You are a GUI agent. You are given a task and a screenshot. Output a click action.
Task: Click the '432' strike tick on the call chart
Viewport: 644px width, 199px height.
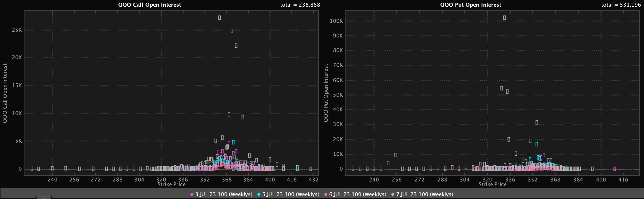coord(313,180)
